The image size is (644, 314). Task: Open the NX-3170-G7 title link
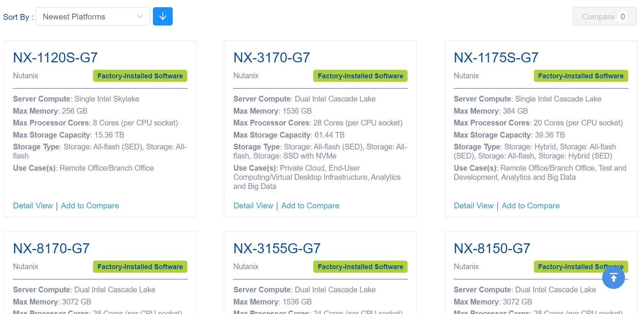point(272,58)
